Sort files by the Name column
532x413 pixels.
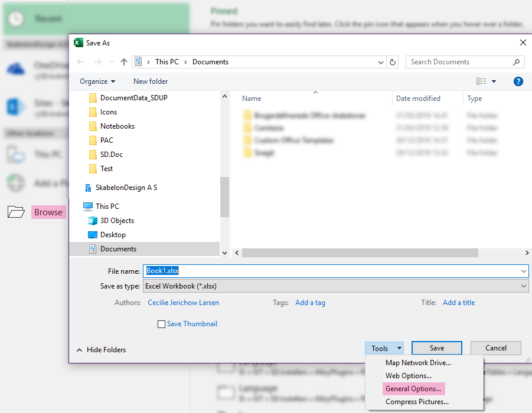click(252, 99)
